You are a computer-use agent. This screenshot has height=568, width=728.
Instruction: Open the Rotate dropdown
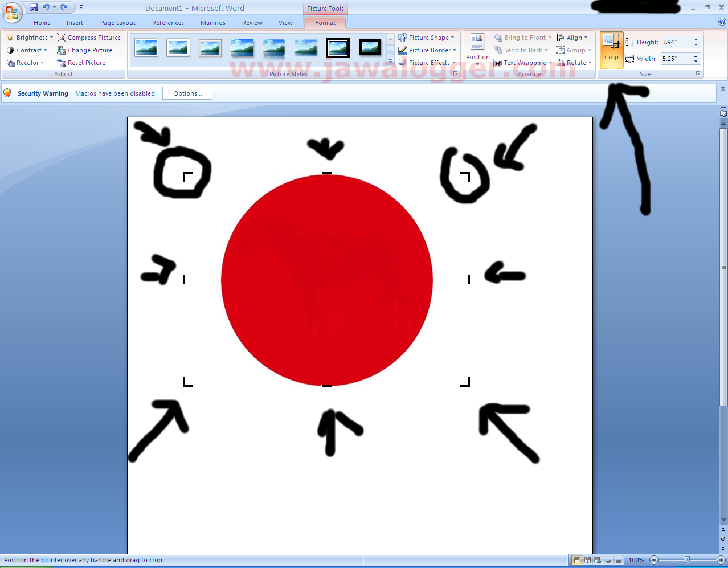pyautogui.click(x=574, y=63)
